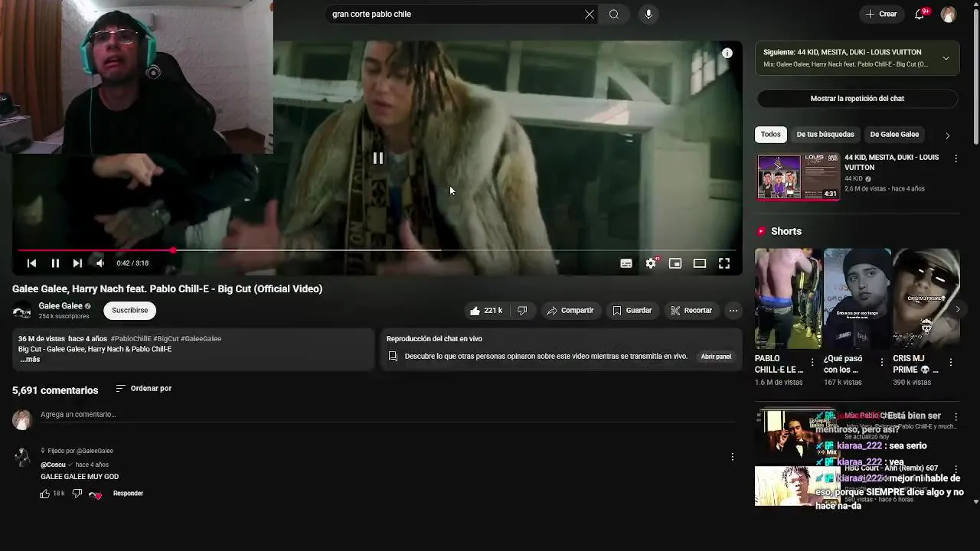
Task: Open options for PABLO CHILL-E short
Action: (812, 362)
